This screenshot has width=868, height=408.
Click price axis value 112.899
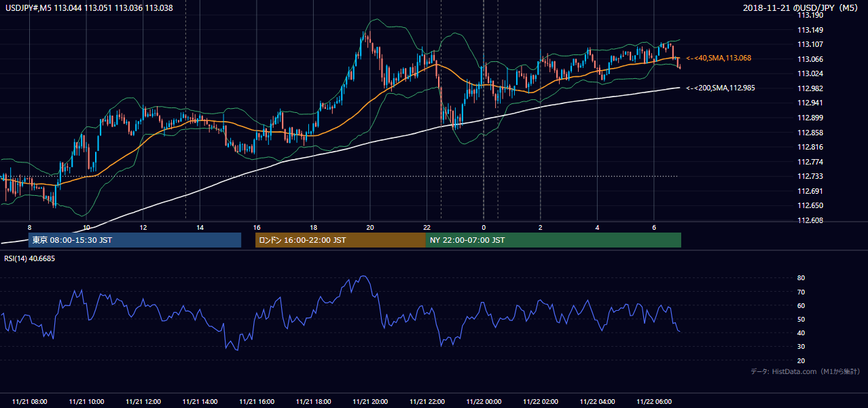[x=810, y=118]
